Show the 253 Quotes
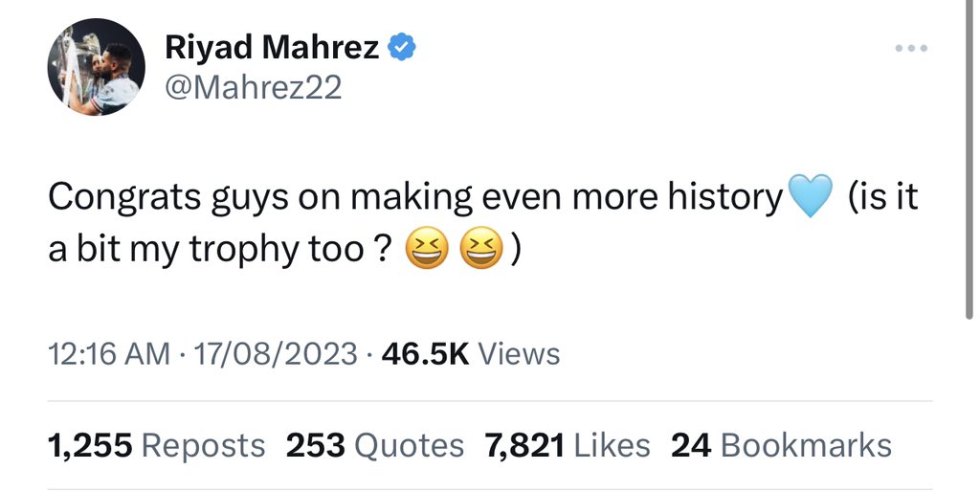 coord(374,445)
